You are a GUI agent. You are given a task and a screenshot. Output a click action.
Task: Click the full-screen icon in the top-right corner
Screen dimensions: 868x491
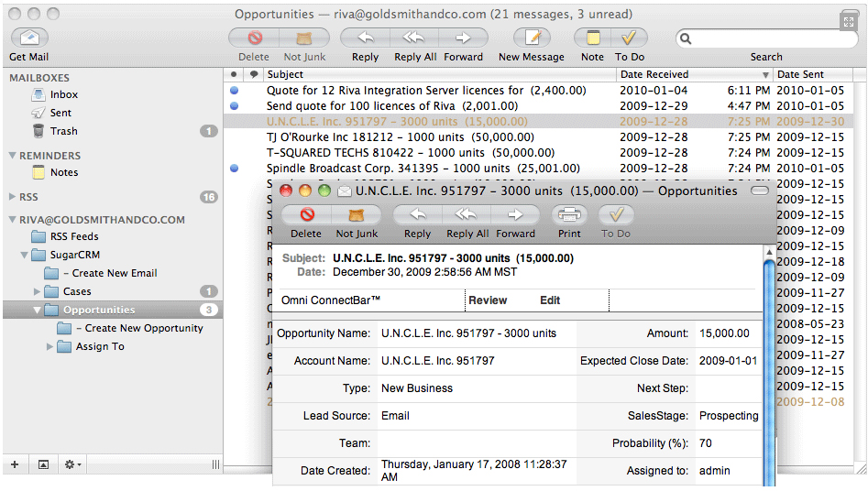tap(848, 22)
